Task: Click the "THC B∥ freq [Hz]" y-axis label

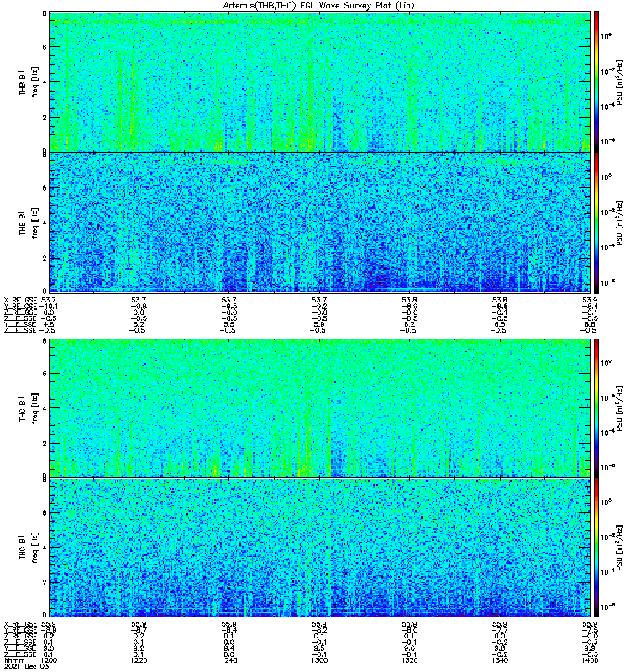Action: coord(29,548)
